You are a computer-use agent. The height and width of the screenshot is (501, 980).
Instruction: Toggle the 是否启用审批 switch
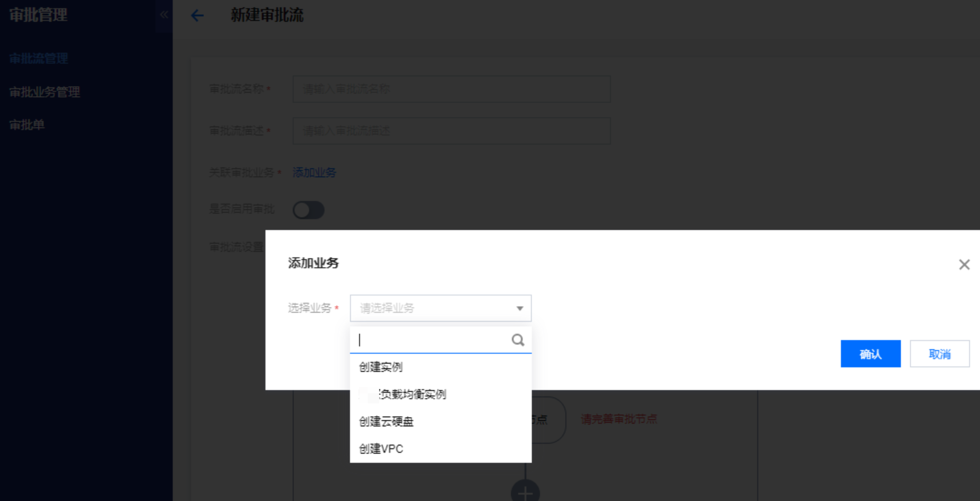coord(308,210)
